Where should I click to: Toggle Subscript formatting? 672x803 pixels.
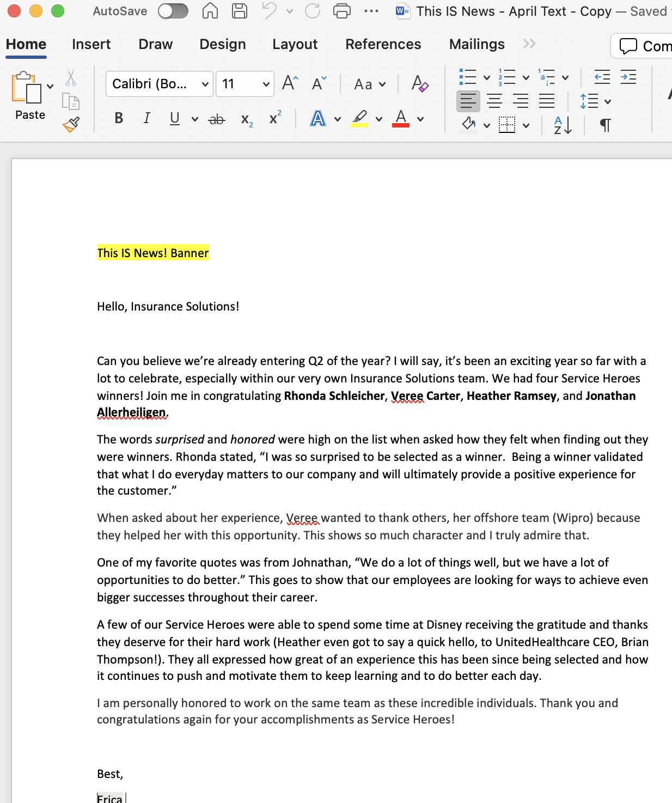(247, 119)
